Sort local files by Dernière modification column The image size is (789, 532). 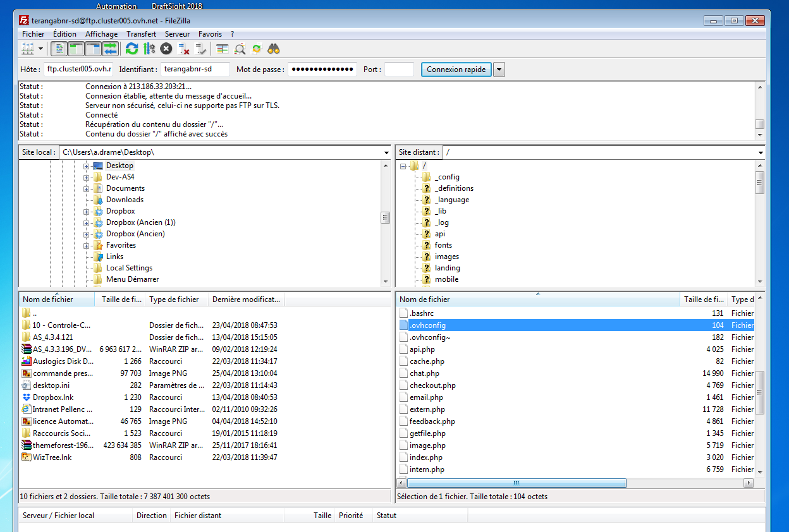tap(246, 299)
